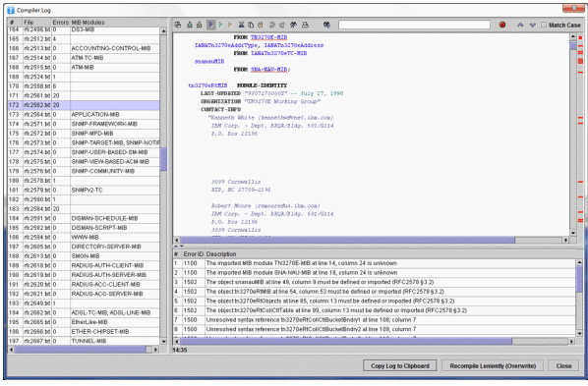Click the file list horizontal scroll-left arrow
Image resolution: width=588 pixels, height=386 pixels.
(11, 350)
